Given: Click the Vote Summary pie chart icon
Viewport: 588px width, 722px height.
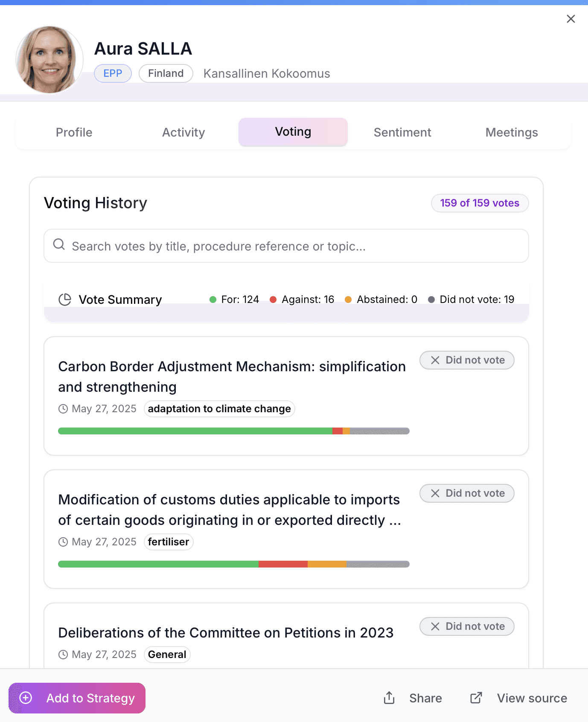Looking at the screenshot, I should click(65, 300).
